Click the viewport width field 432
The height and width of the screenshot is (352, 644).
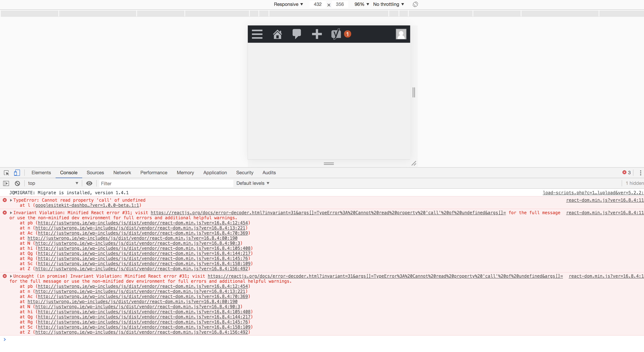coord(317,4)
